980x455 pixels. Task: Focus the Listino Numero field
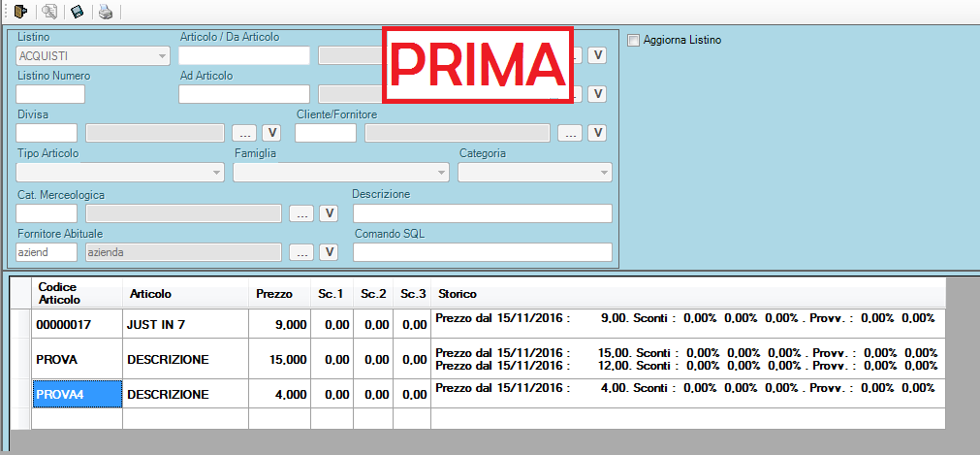pyautogui.click(x=50, y=94)
